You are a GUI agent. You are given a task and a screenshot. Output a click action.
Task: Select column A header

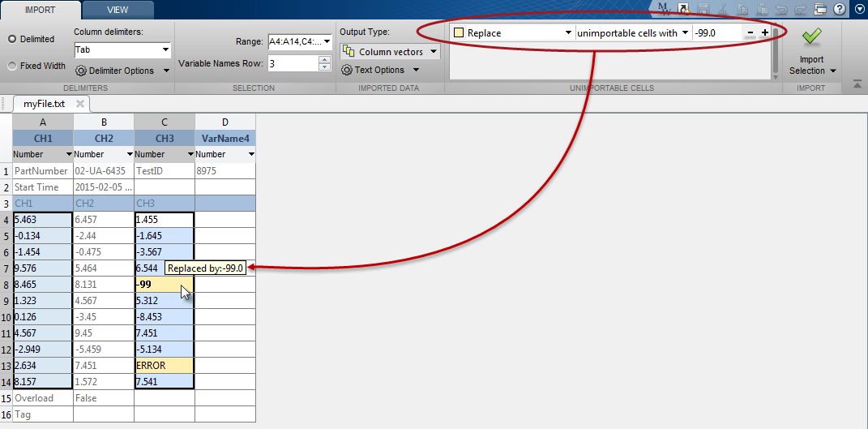43,122
